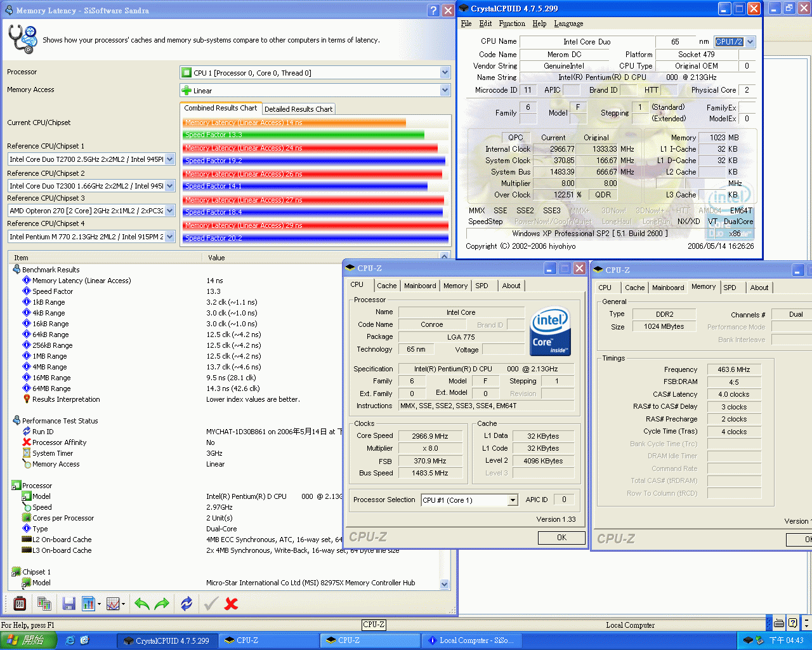Click the red cross Processor Affinity icon
Viewport: 812px width, 650px height.
click(27, 442)
